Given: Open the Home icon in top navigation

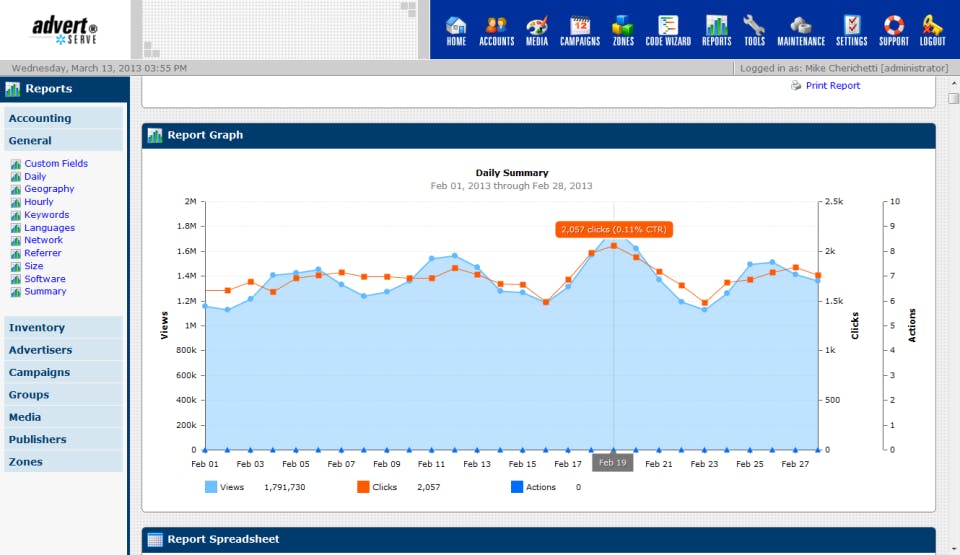Looking at the screenshot, I should [456, 31].
